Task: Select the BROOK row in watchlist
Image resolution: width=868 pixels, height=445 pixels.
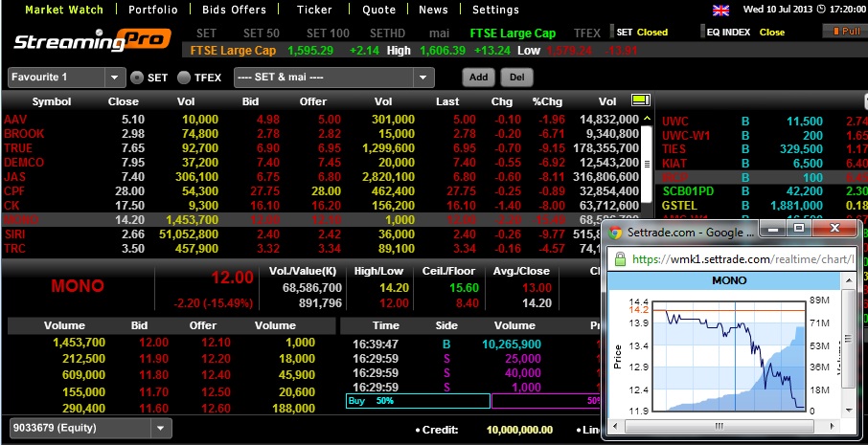Action: [321, 133]
